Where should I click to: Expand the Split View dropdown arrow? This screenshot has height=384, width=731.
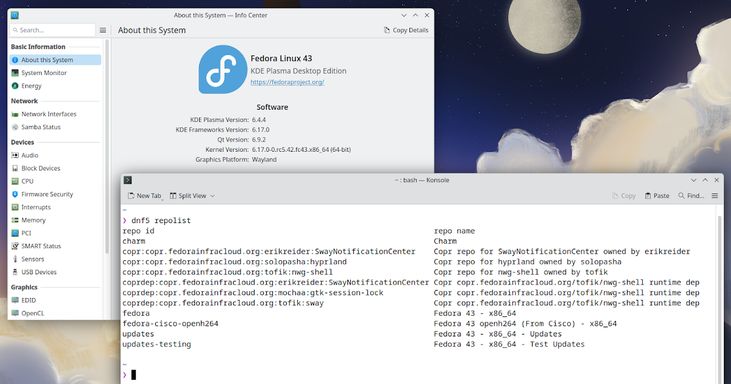(213, 196)
